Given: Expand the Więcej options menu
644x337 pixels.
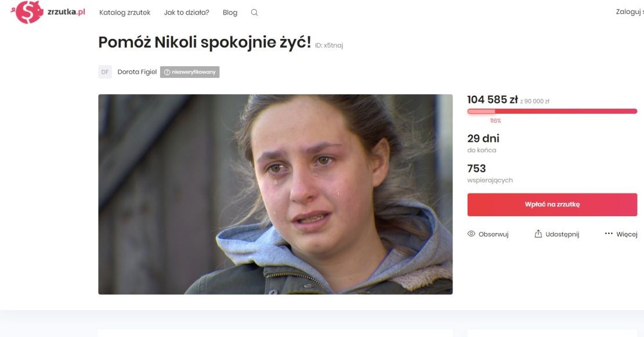Looking at the screenshot, I should coord(621,234).
